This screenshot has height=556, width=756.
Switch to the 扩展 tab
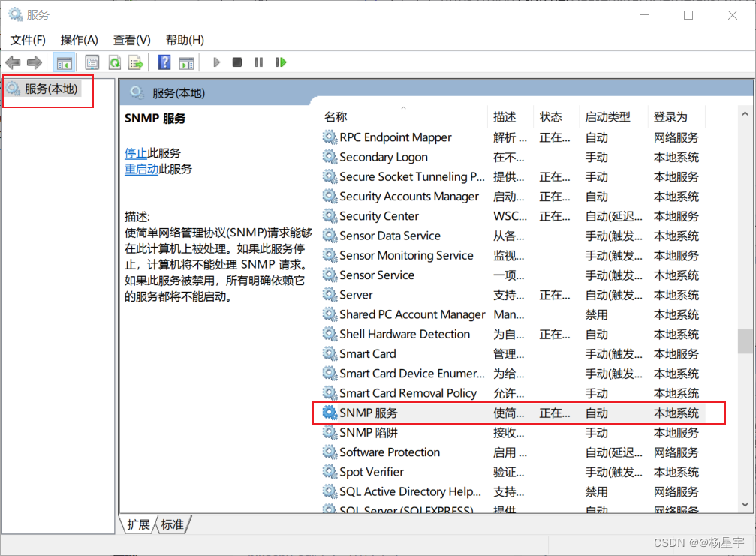pos(138,524)
